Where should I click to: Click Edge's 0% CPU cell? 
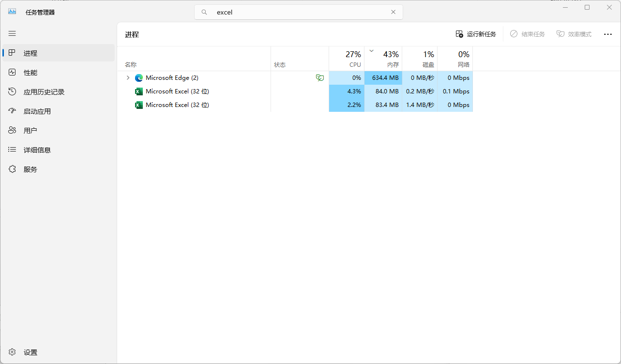[x=347, y=77]
